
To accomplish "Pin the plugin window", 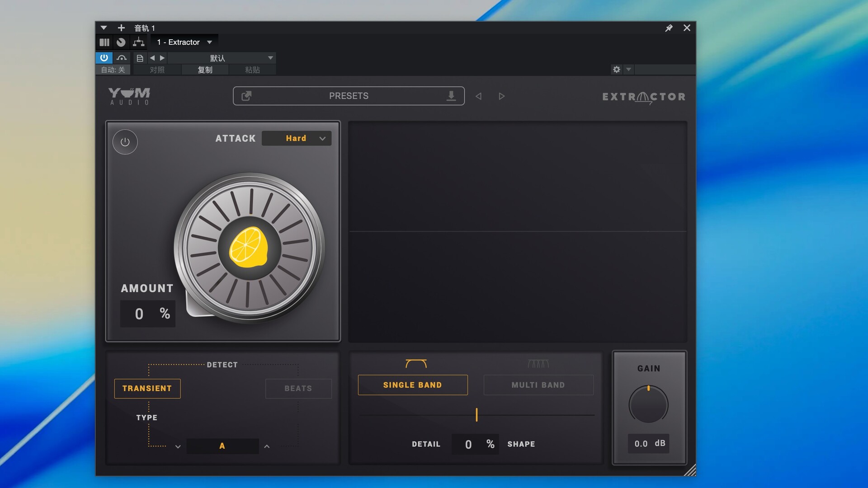I will (669, 28).
